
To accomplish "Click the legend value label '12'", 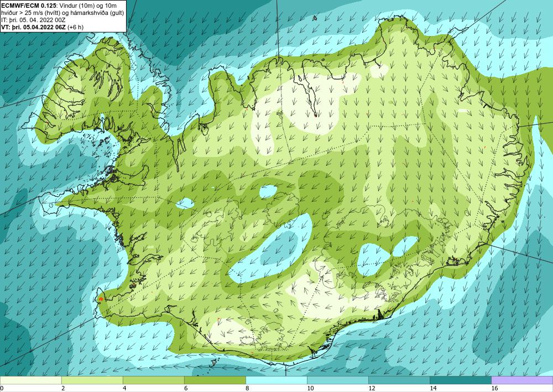I will (x=372, y=389).
